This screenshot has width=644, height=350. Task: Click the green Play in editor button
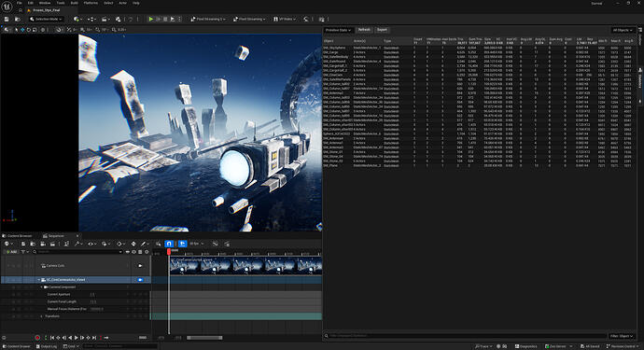pyautogui.click(x=151, y=19)
